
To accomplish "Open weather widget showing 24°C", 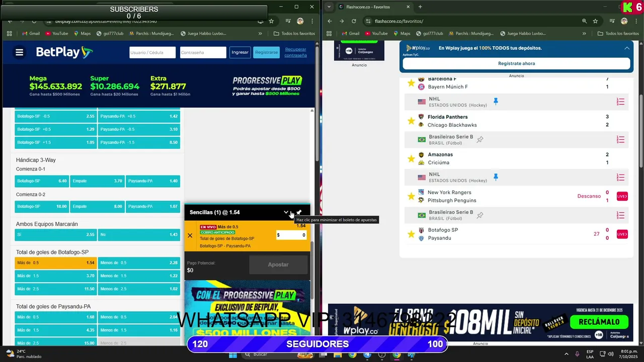I will point(23,354).
